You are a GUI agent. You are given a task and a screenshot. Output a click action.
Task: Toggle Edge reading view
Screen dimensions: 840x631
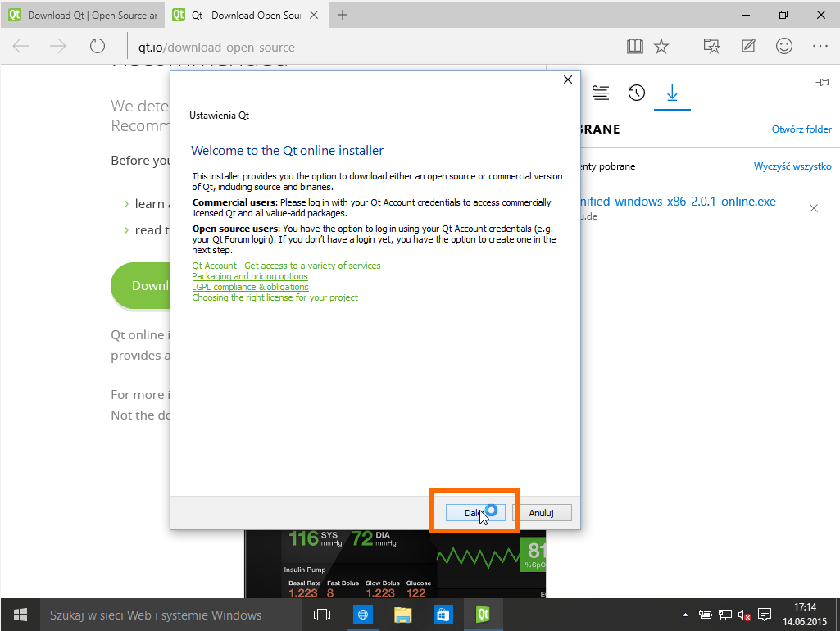tap(635, 47)
